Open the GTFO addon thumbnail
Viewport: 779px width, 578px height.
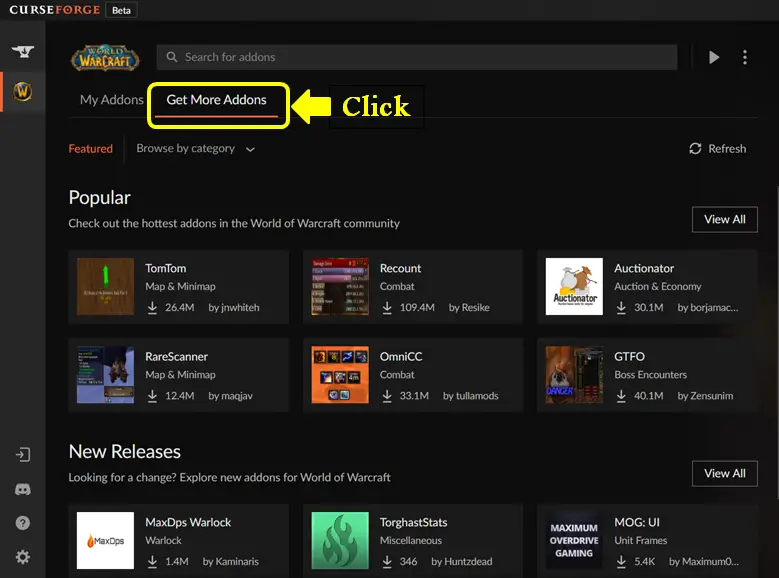tap(574, 375)
